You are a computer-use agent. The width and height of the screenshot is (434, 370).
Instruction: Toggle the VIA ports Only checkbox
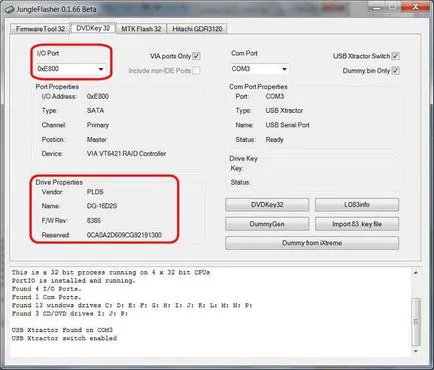pos(196,56)
